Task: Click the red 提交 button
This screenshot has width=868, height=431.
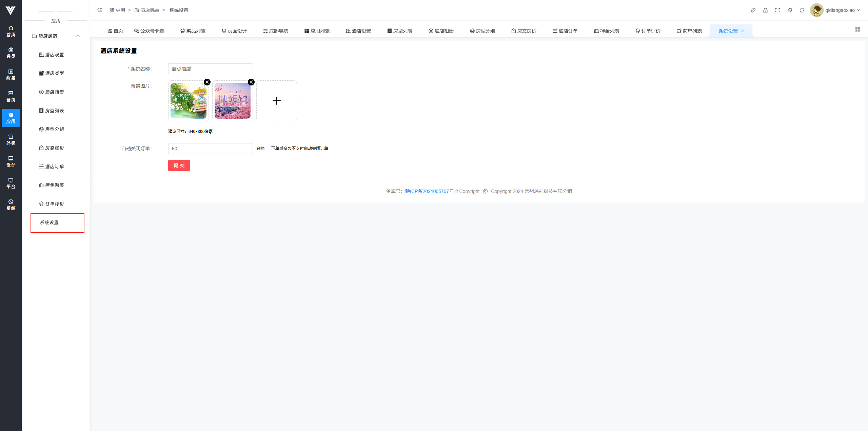Action: 179,165
